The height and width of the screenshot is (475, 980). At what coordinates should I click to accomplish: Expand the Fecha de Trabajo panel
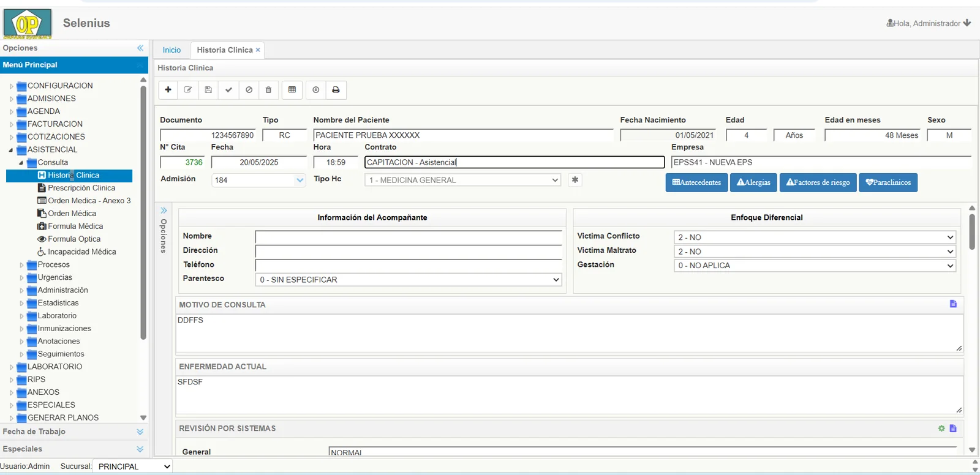tap(140, 432)
